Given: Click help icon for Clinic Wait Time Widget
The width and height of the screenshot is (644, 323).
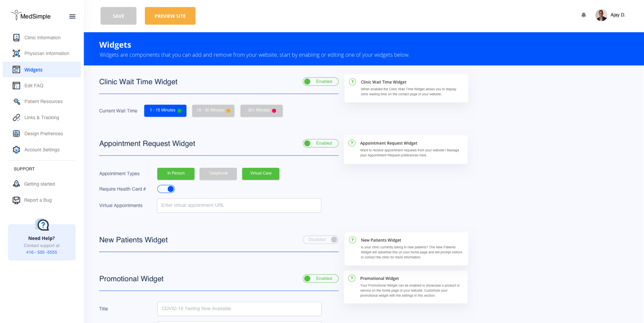Looking at the screenshot, I should tap(353, 82).
